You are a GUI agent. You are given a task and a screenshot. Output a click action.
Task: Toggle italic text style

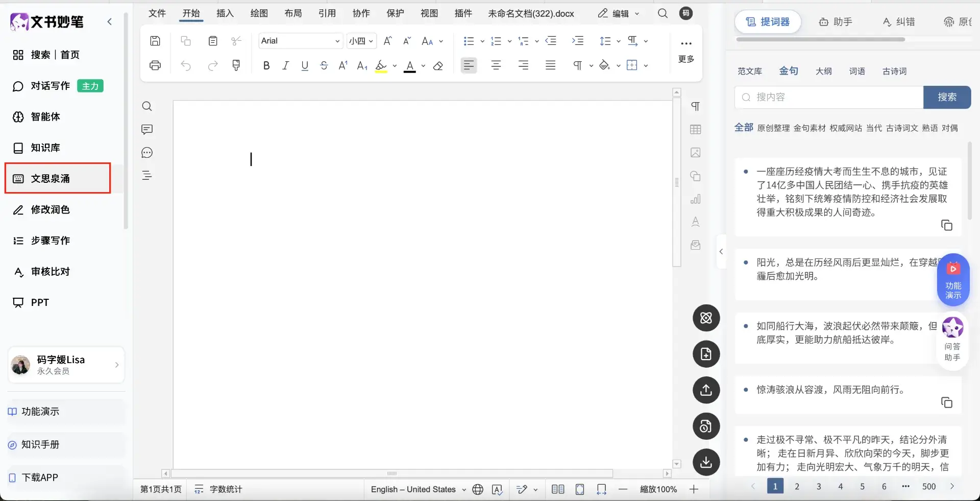pyautogui.click(x=285, y=65)
